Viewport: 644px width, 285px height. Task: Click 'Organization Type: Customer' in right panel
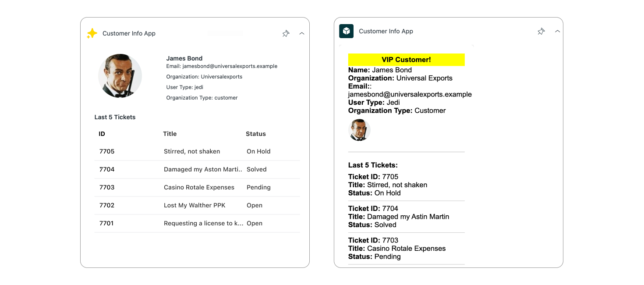coord(397,110)
